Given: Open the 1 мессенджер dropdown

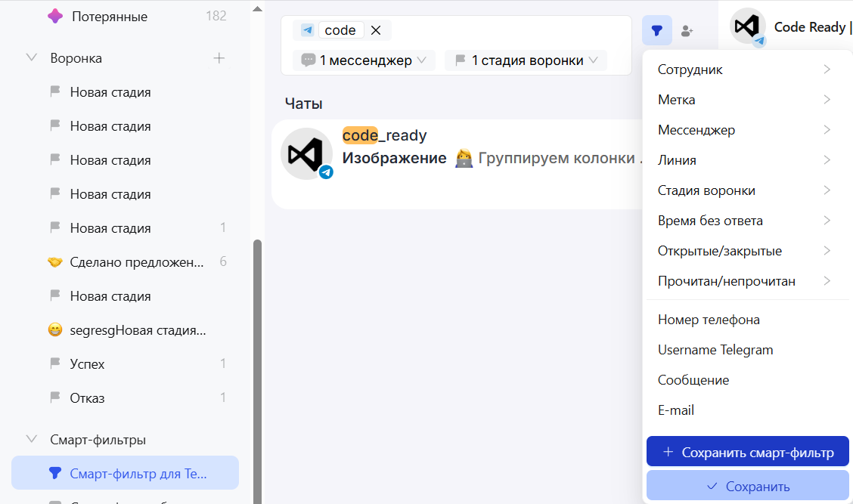Looking at the screenshot, I should coord(364,60).
